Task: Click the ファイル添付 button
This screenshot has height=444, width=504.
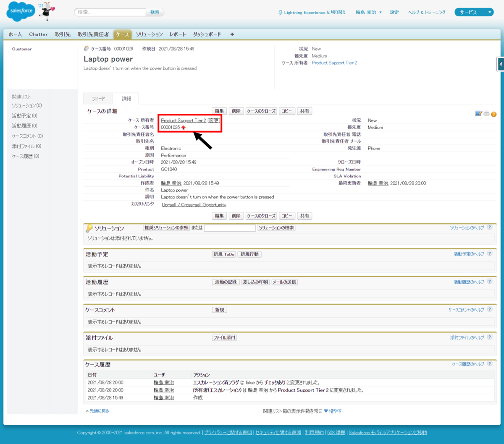Action: coord(224,337)
